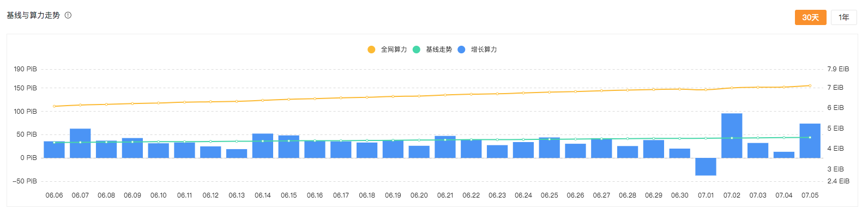Click the green baseline point at 07.02
This screenshot has width=868, height=215.
coord(732,138)
